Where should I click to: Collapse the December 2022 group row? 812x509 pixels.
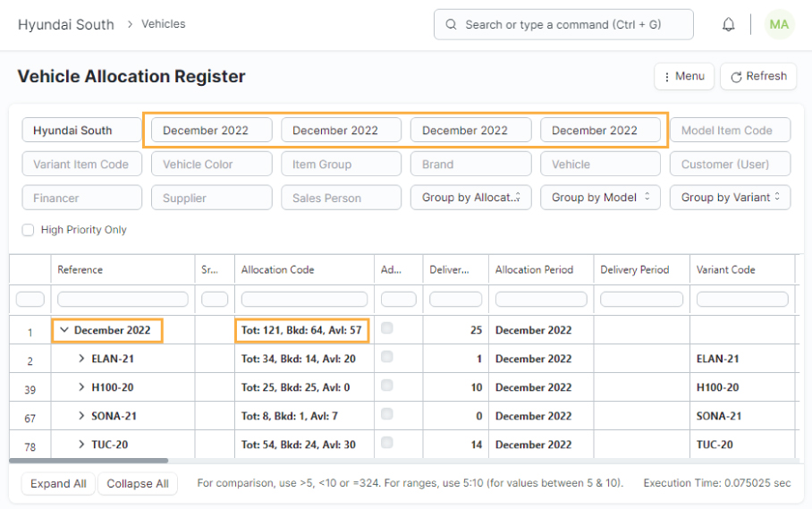click(64, 330)
